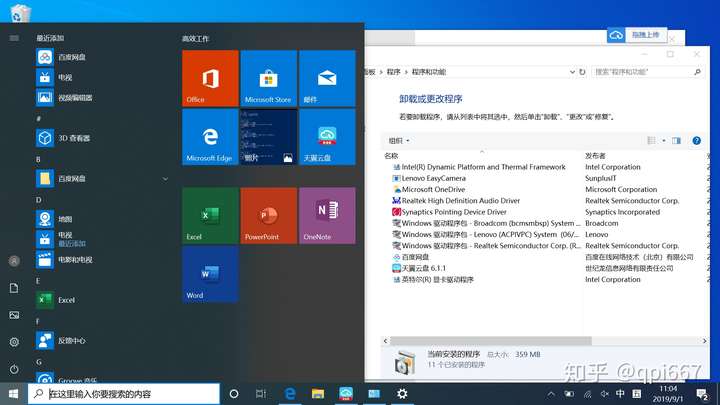Launch the Excel tile
The height and width of the screenshot is (405, 720).
210,215
